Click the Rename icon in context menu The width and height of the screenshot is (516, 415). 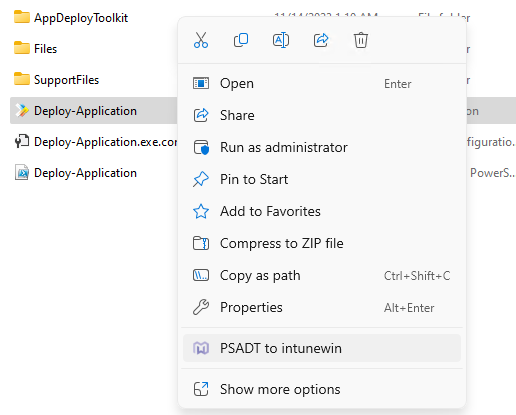[x=281, y=40]
